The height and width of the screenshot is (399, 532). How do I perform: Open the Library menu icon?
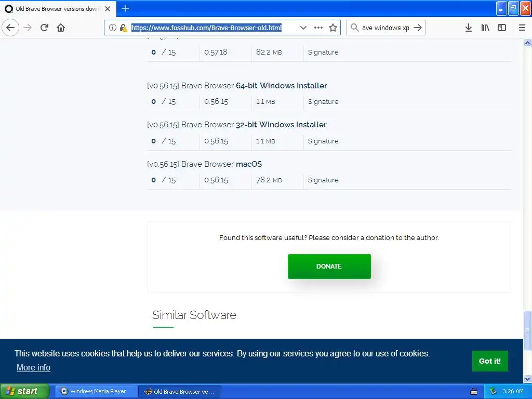(x=485, y=28)
